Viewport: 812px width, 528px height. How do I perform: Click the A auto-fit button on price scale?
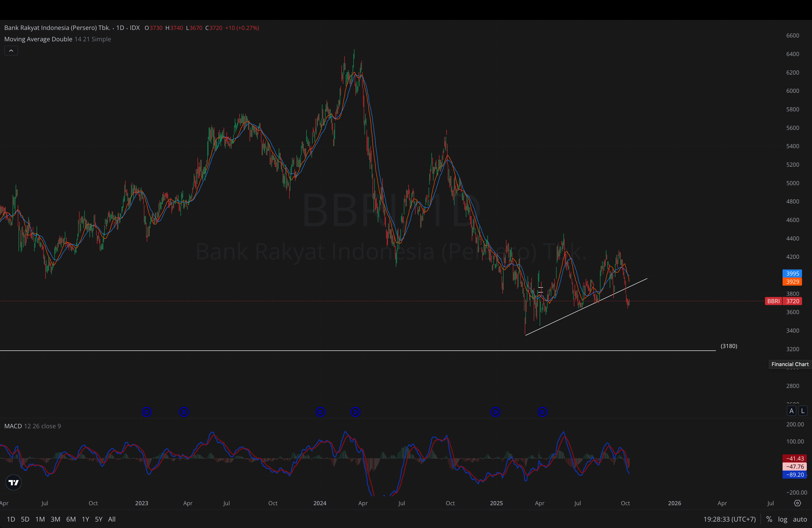tap(792, 411)
